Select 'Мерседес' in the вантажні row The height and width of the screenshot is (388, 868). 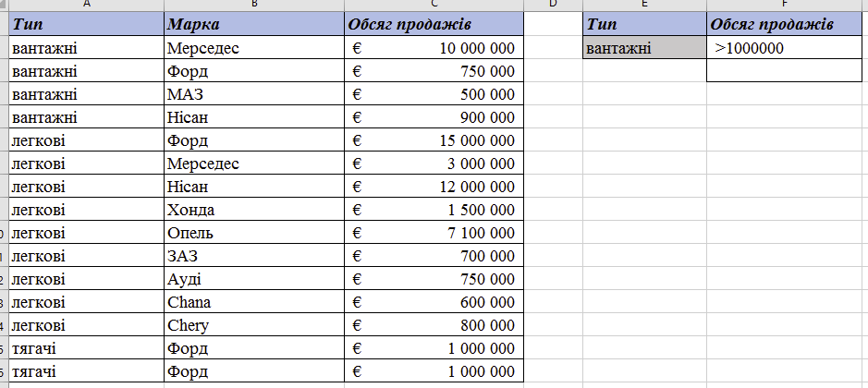point(254,48)
